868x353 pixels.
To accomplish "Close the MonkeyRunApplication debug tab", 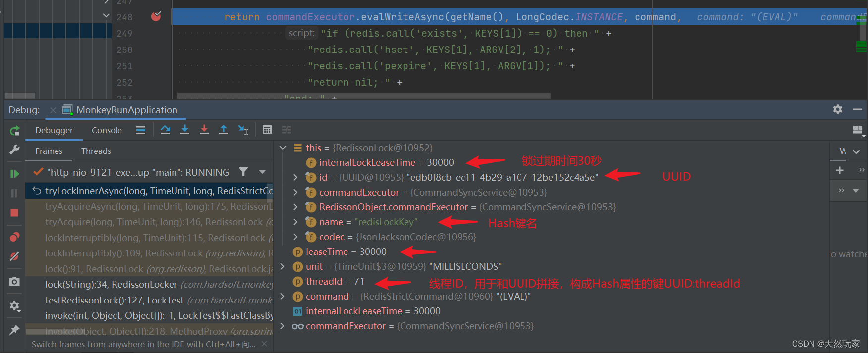I will pyautogui.click(x=53, y=110).
